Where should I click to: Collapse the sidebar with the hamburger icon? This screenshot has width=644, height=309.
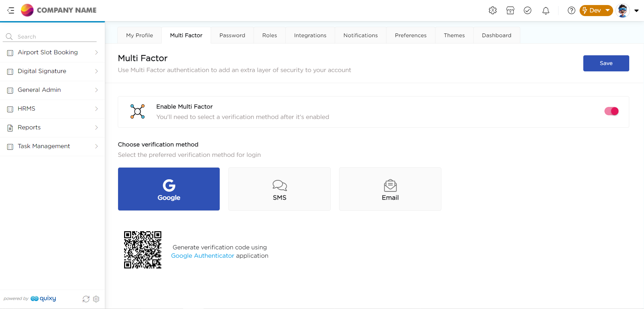pyautogui.click(x=11, y=10)
